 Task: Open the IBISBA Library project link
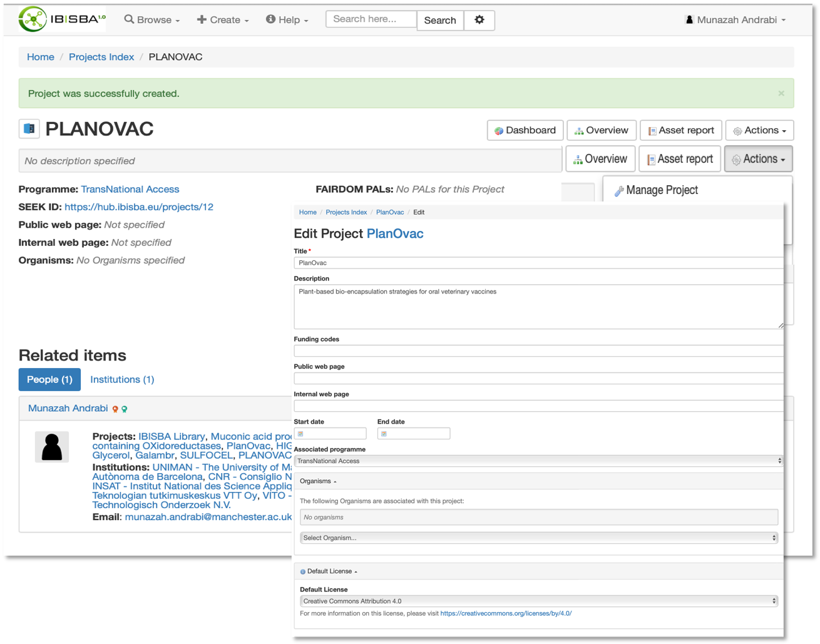click(x=172, y=436)
